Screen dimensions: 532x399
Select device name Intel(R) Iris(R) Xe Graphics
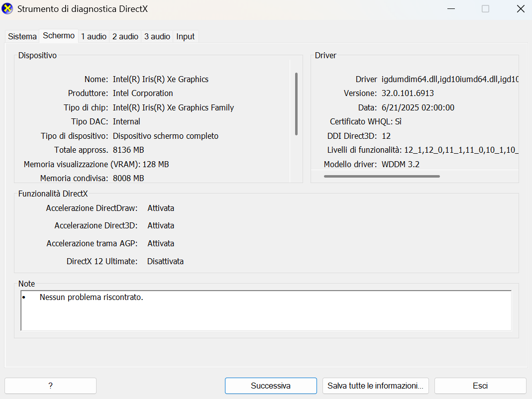coord(160,79)
